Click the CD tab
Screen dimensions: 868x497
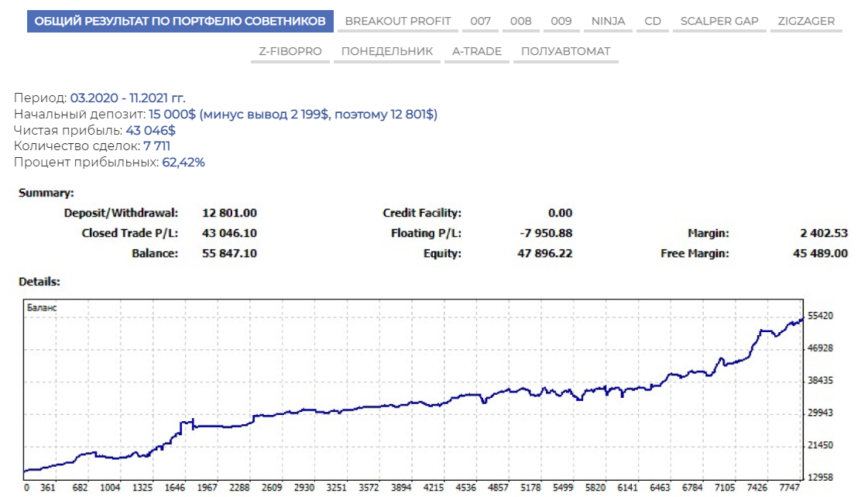pyautogui.click(x=653, y=21)
